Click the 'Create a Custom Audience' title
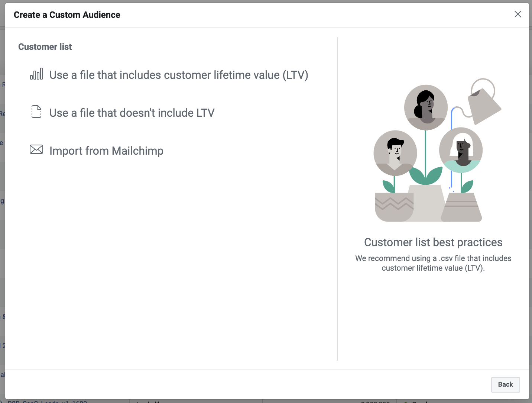Viewport: 532px width, 403px height. (x=67, y=15)
